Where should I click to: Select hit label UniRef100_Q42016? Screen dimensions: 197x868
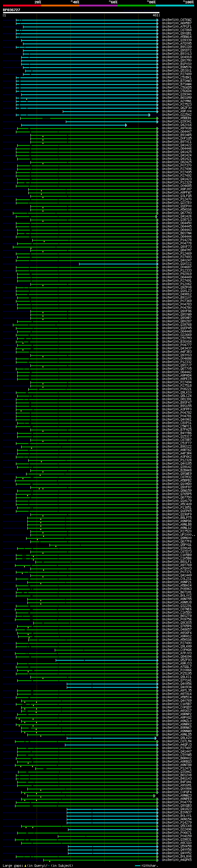pyautogui.click(x=176, y=125)
